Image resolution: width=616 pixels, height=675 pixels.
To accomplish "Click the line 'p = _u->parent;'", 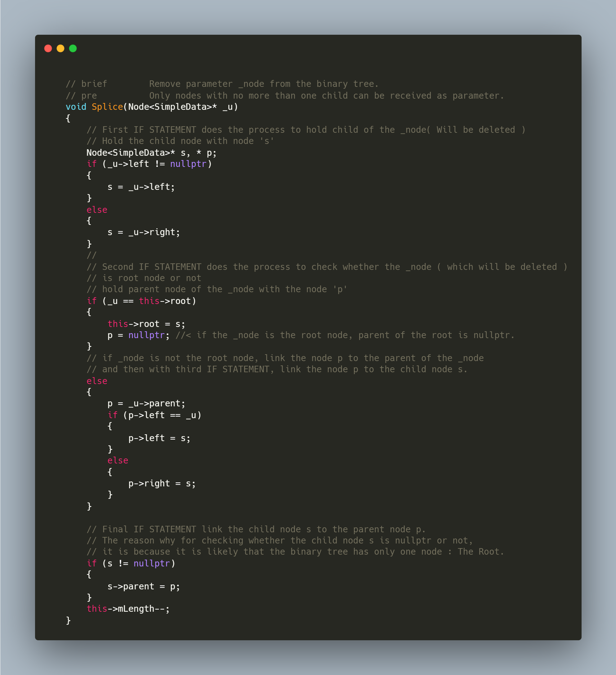I will (146, 404).
